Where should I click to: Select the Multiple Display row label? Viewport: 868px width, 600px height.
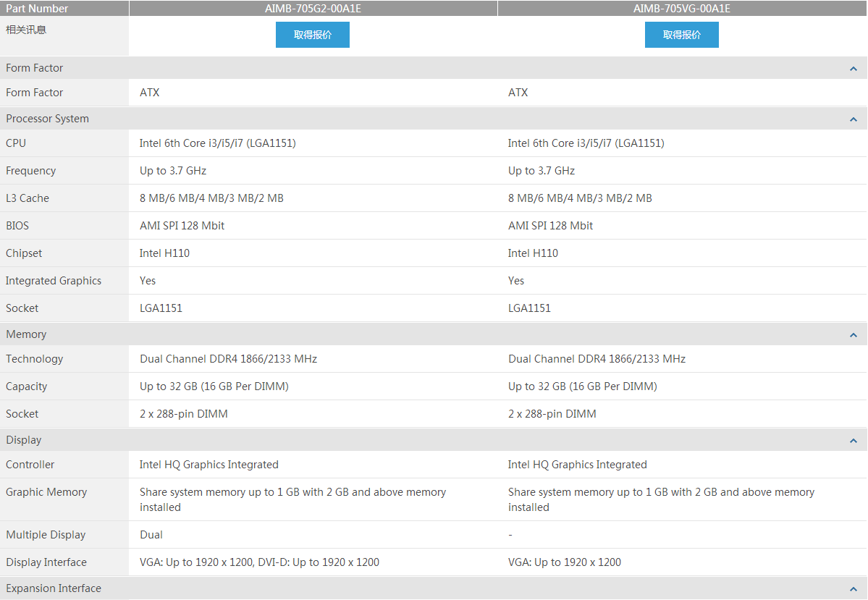point(46,536)
